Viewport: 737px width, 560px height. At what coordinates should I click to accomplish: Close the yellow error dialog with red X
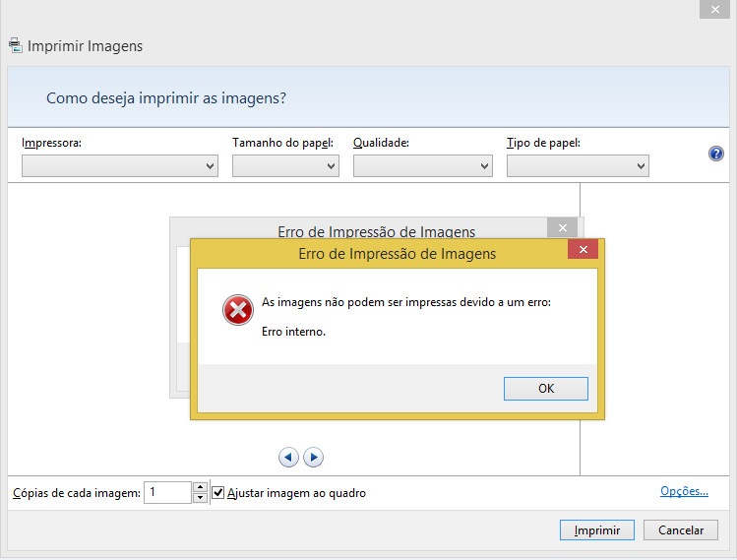[583, 249]
